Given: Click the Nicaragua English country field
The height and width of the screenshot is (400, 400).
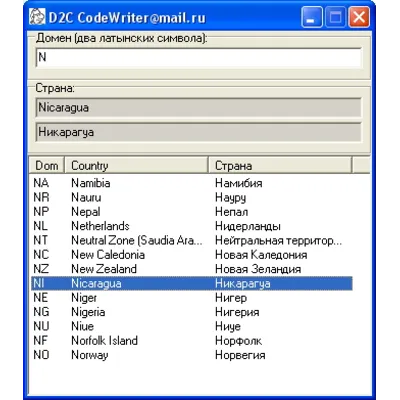Looking at the screenshot, I should coord(199,108).
